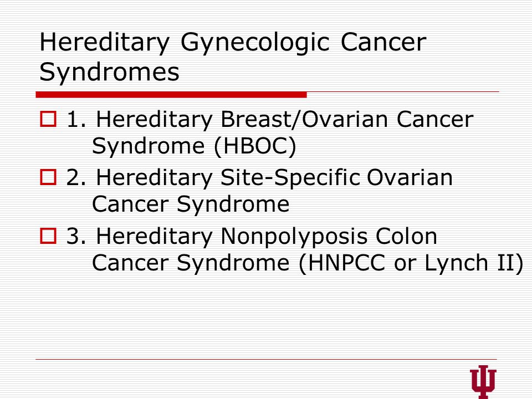The image size is (532, 399).
Task: Click the thin red line right of the thick bar
Action: (403, 91)
